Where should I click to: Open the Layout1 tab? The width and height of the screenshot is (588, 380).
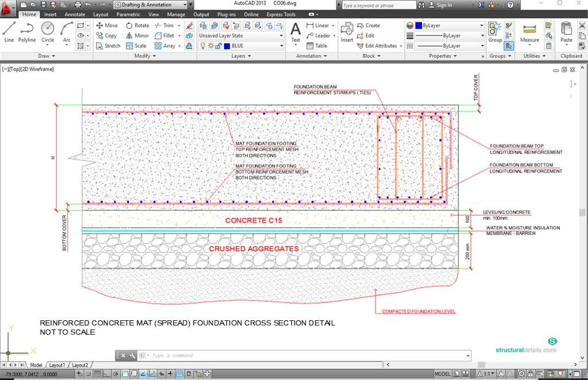pos(57,365)
